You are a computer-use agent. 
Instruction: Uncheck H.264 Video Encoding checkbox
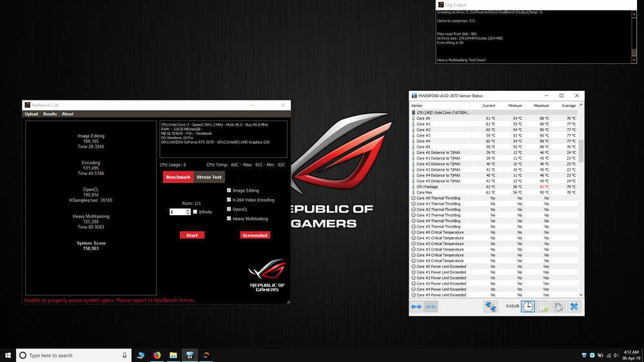229,200
